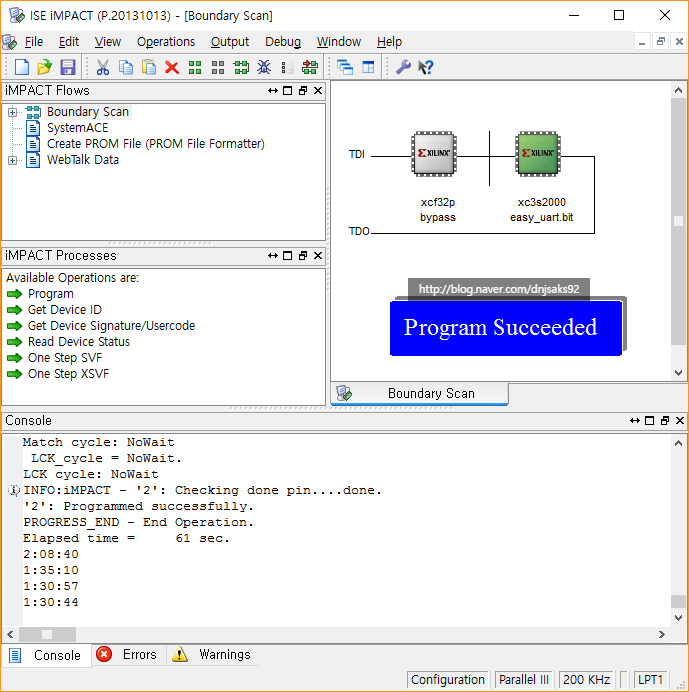Click the bug debug toolbar icon
This screenshot has width=689, height=692.
coord(264,68)
